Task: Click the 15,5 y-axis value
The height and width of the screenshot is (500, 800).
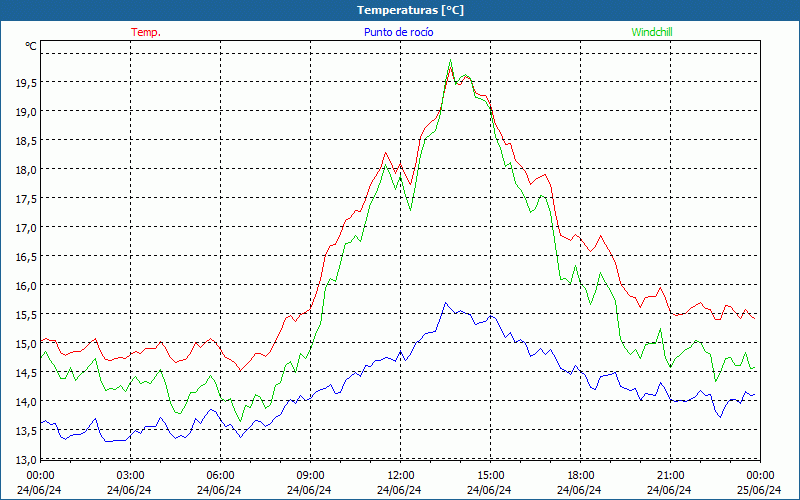Action: tap(26, 315)
